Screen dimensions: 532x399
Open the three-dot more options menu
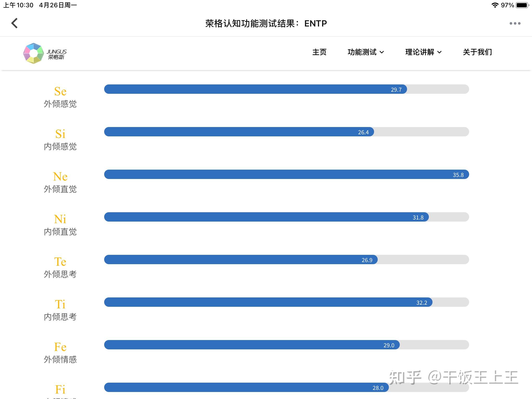point(515,23)
